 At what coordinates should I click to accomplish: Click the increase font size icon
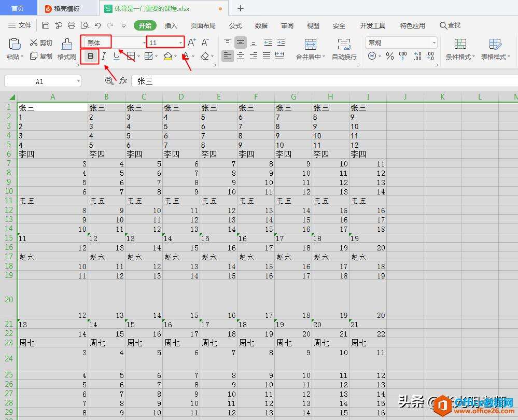coord(191,43)
